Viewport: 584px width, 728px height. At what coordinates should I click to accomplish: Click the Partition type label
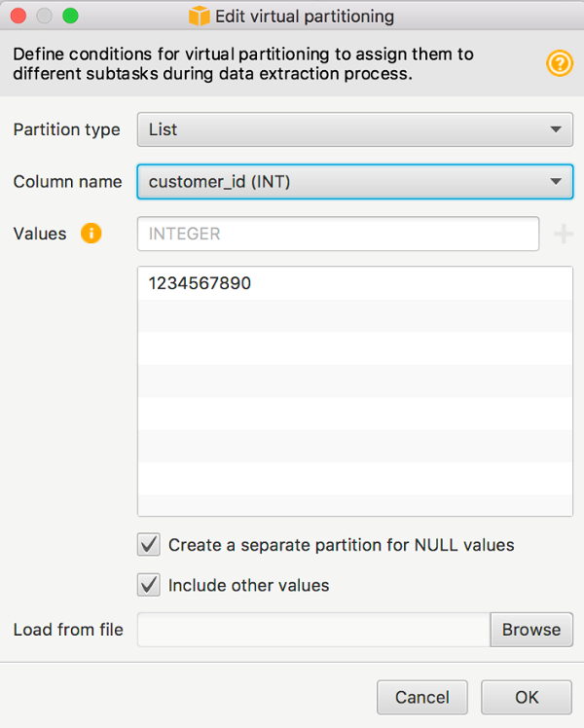(x=67, y=129)
